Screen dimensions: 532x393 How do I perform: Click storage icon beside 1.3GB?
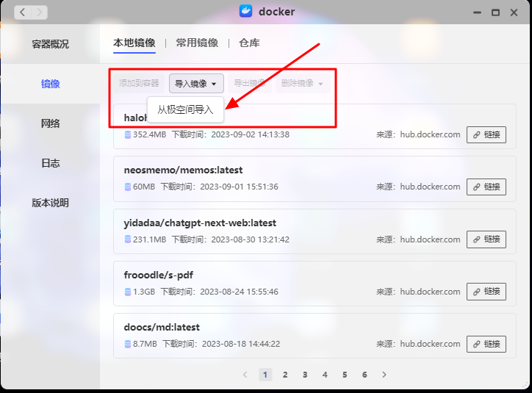coord(128,292)
